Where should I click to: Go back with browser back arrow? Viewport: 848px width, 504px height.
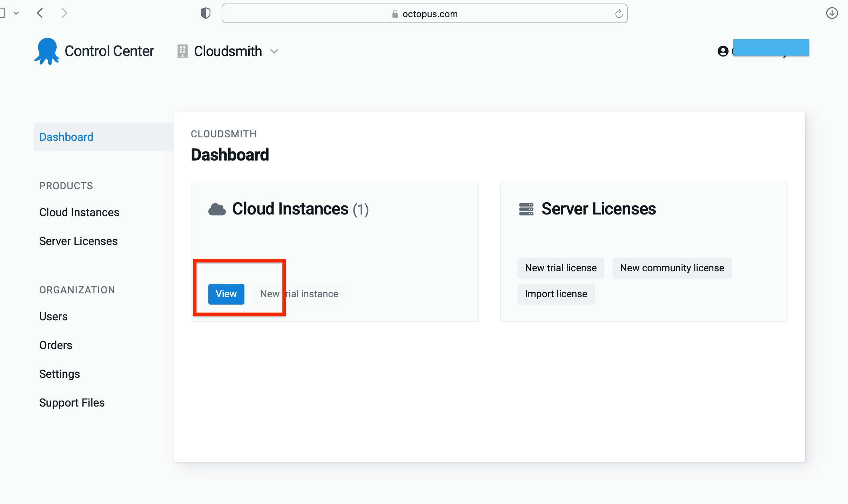[x=40, y=13]
